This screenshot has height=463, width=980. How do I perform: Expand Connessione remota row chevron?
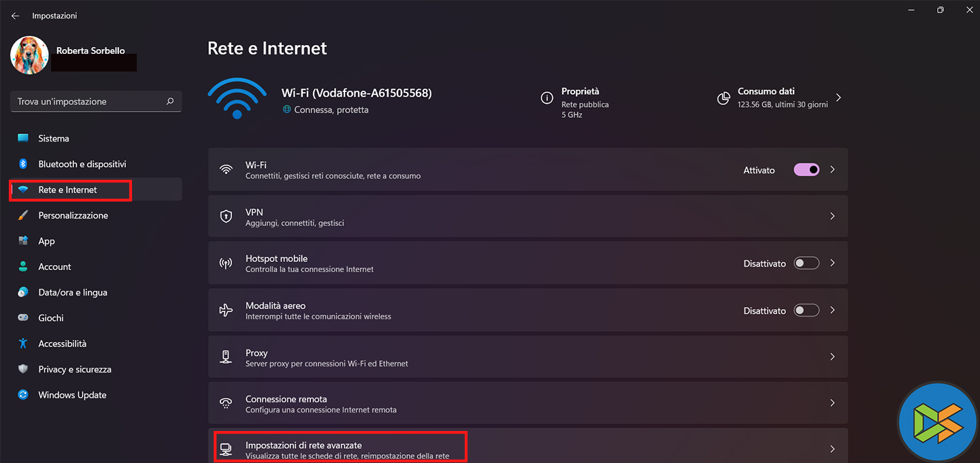point(832,403)
